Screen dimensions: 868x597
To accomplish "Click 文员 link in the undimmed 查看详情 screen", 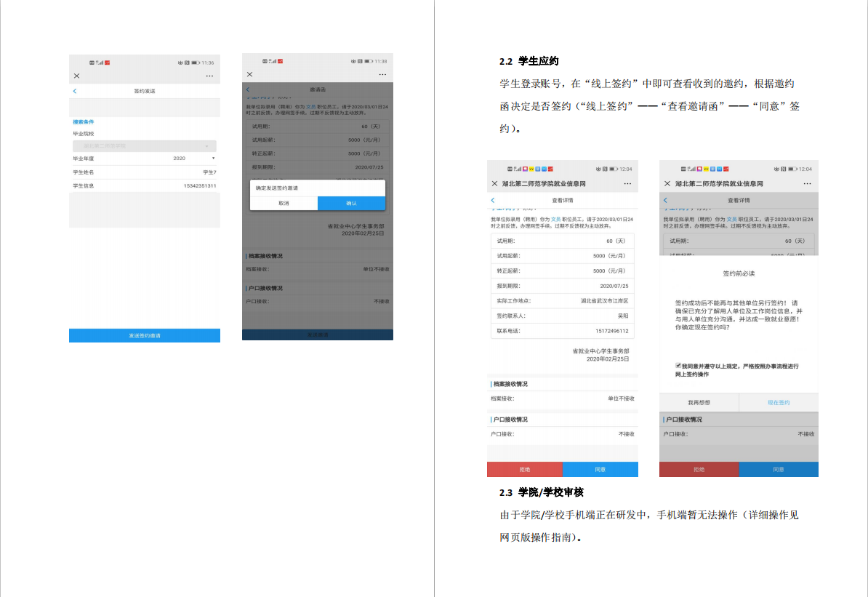I will [x=556, y=220].
